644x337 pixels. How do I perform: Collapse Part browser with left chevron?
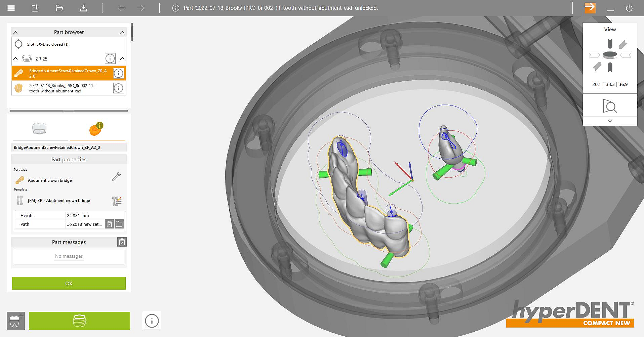[x=15, y=32]
